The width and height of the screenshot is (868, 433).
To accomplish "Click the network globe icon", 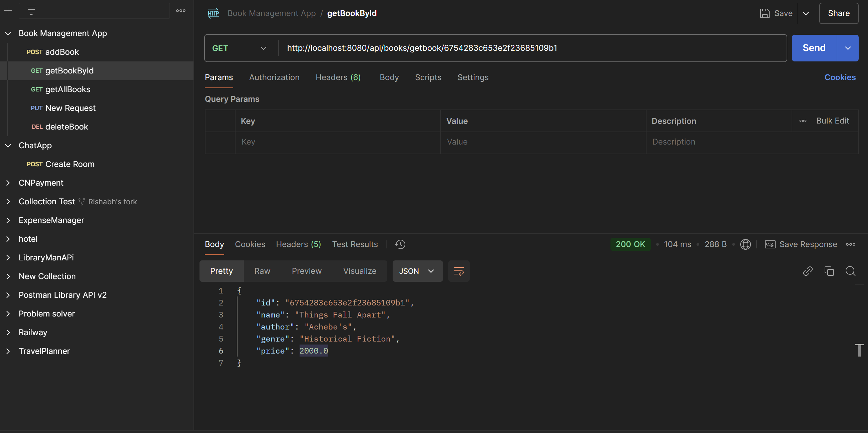I will coord(745,244).
